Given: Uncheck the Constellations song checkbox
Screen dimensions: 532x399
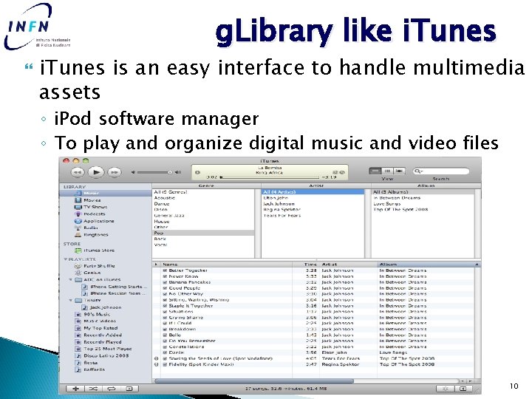Looking at the screenshot, I should [166, 347].
